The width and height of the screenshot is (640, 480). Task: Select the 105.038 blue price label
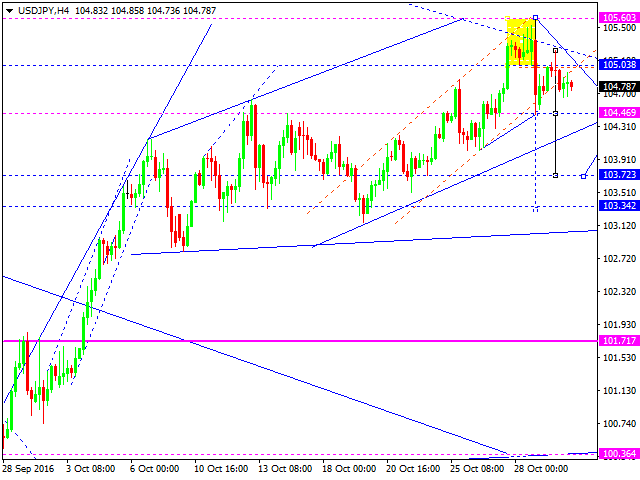click(x=619, y=64)
